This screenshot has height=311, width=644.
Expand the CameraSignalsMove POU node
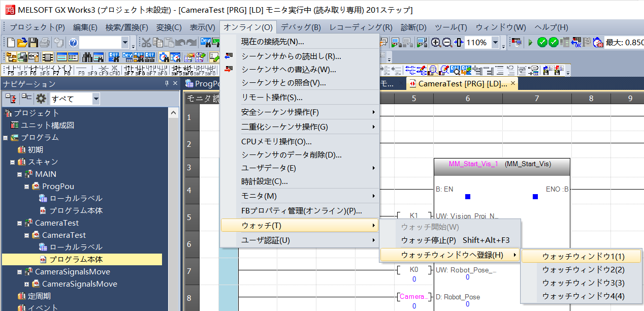point(27,284)
